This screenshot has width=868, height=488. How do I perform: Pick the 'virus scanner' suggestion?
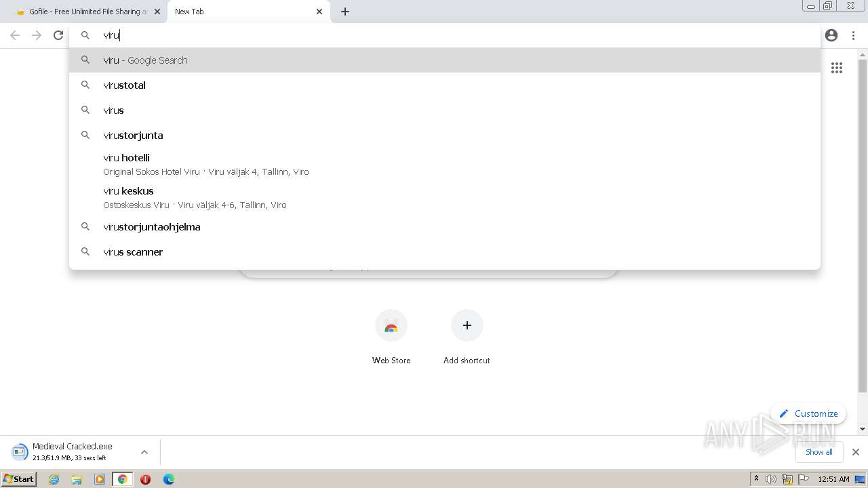pos(445,252)
